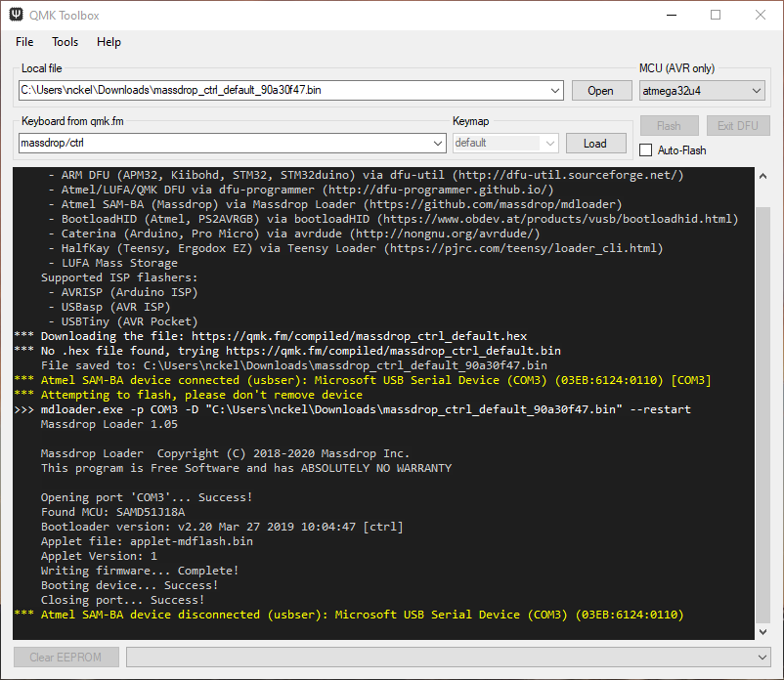784x680 pixels.
Task: Click the 'Supported ISP flashers:' log line
Action: point(119,277)
